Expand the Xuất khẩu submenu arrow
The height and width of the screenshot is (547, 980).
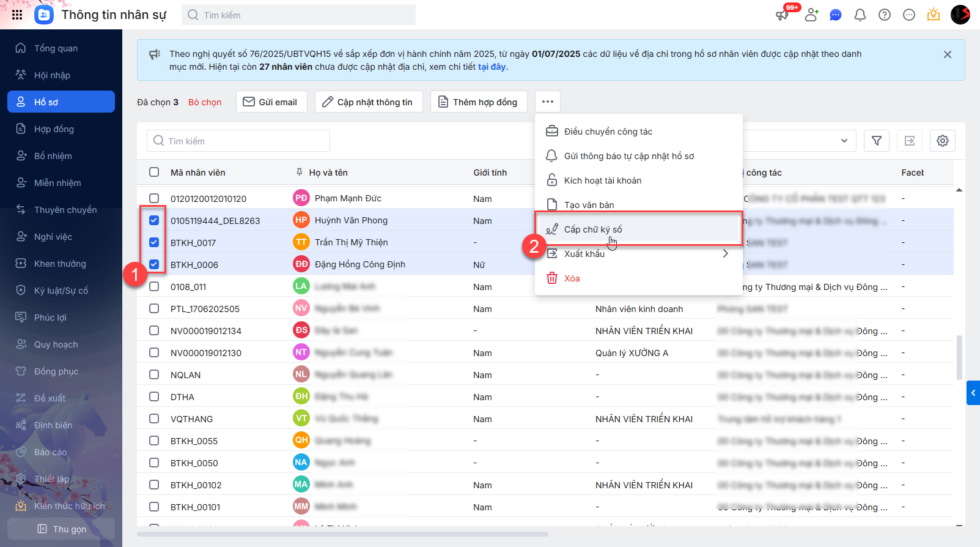(725, 253)
